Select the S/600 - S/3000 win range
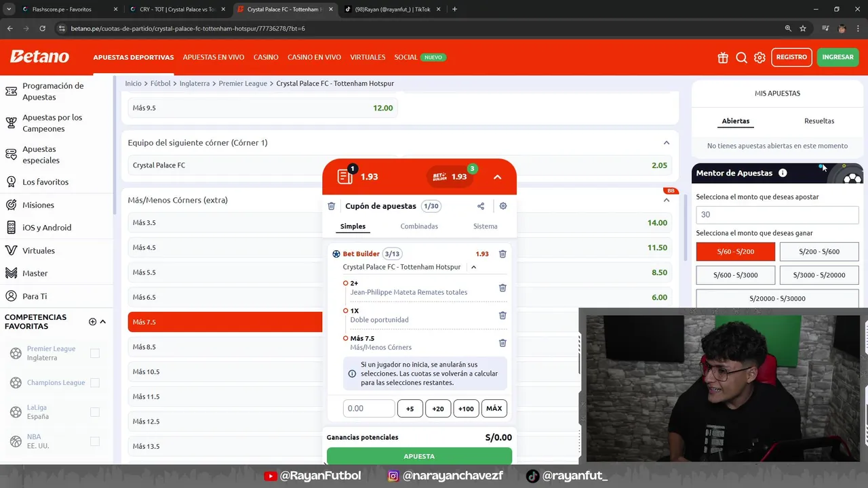This screenshot has height=488, width=868. pos(735,275)
